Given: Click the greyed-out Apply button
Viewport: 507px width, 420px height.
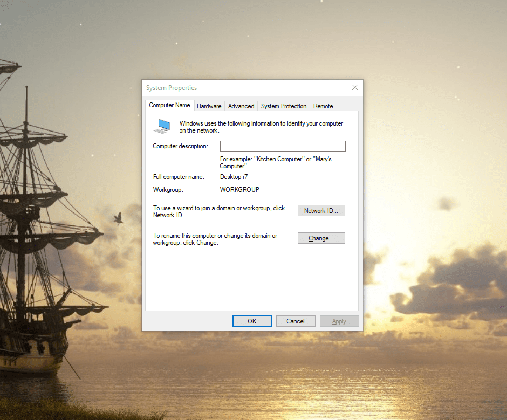Looking at the screenshot, I should 339,321.
